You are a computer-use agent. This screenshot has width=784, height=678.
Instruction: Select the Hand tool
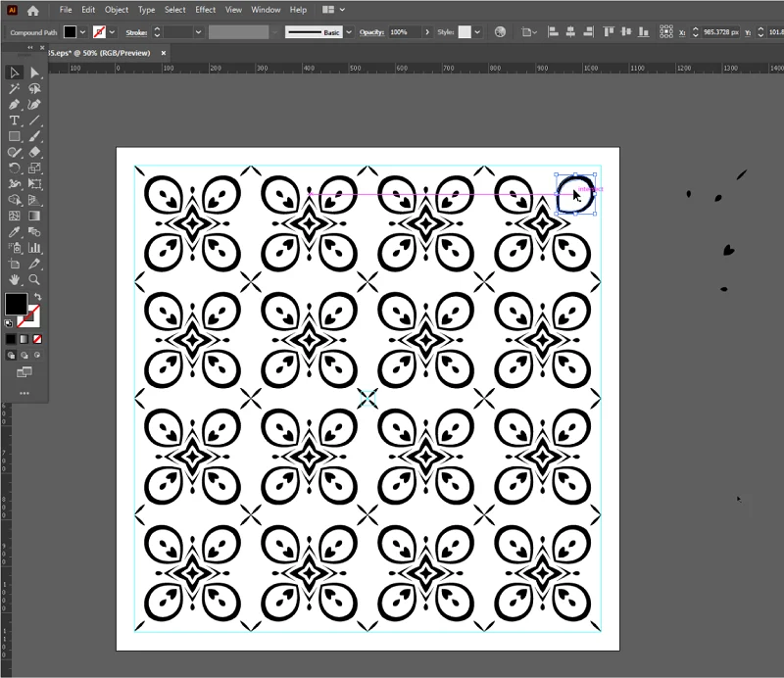click(x=14, y=279)
